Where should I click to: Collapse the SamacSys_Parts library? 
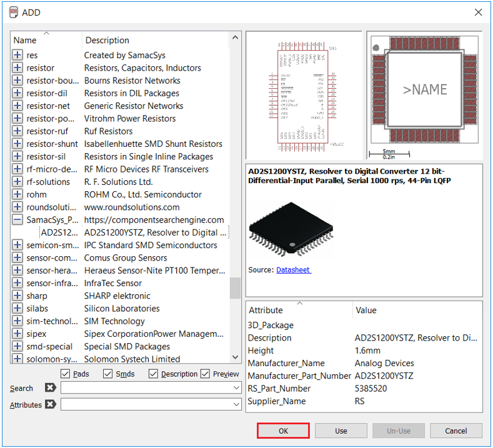[17, 220]
